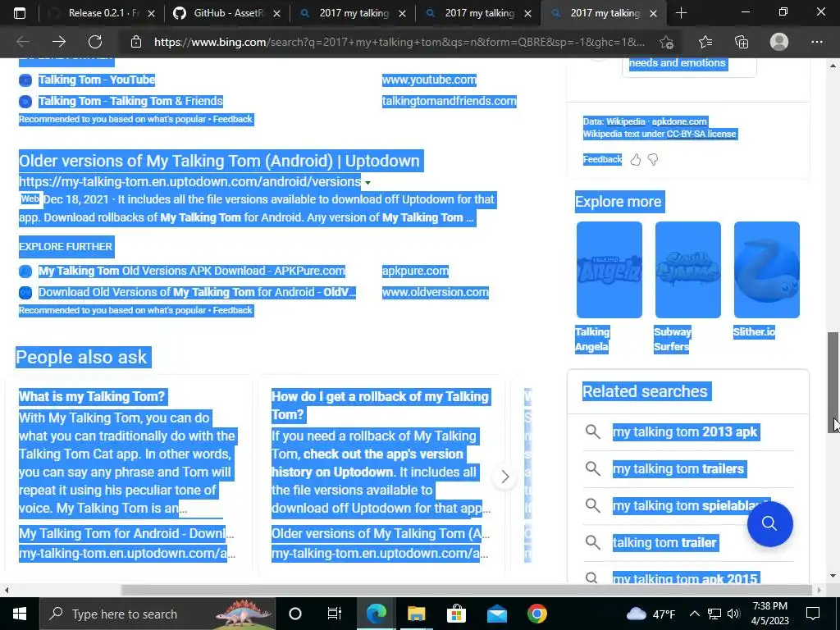Switch to the second 2017 my talking tab
Image resolution: width=840 pixels, height=630 pixels.
[479, 13]
